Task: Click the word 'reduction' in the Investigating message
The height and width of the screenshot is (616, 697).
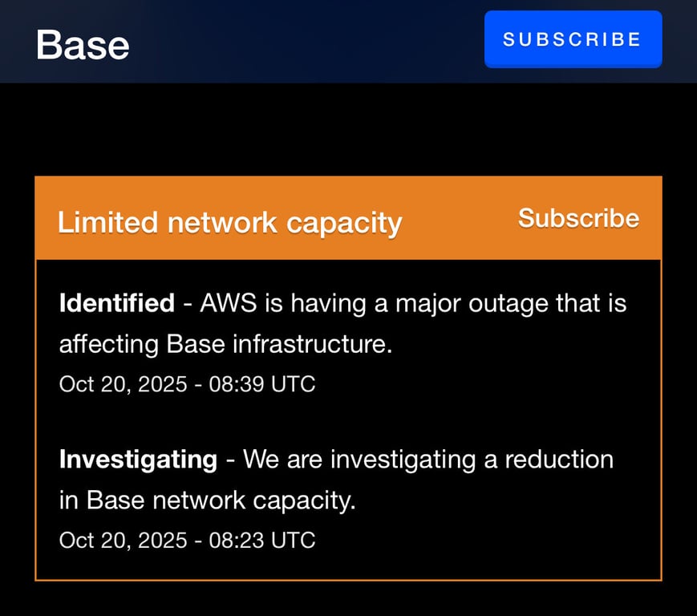Action: [x=559, y=459]
